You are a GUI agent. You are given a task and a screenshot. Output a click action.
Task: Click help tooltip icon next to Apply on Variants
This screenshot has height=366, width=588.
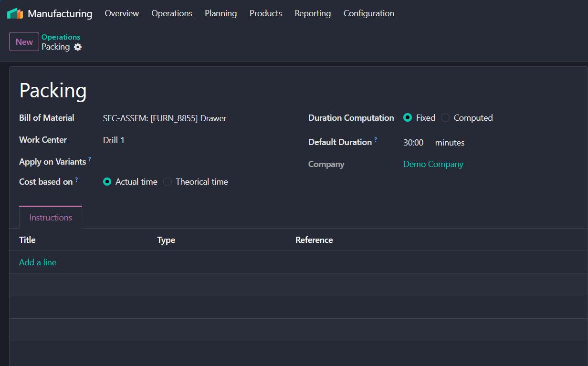pyautogui.click(x=90, y=159)
